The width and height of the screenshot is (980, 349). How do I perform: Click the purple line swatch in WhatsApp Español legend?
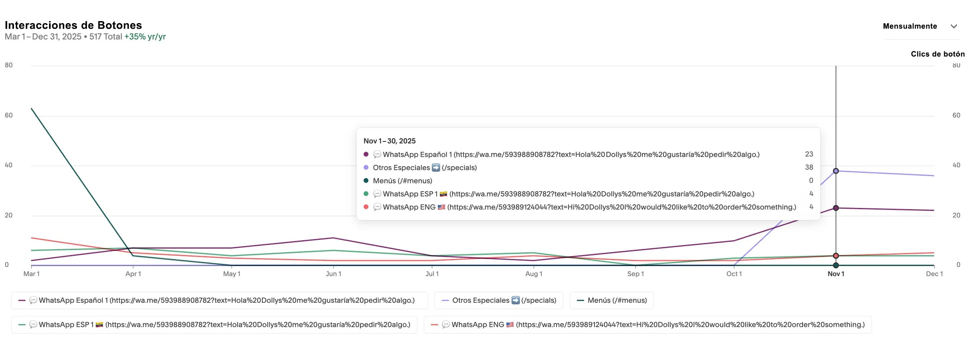22,300
